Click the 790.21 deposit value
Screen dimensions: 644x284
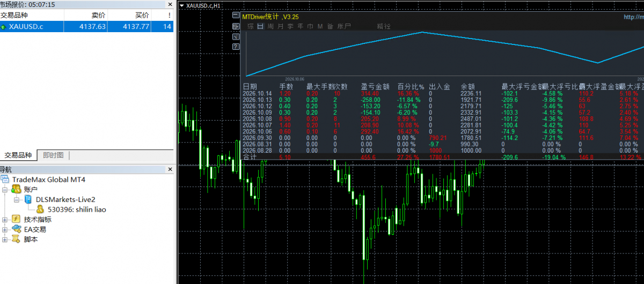(x=438, y=138)
